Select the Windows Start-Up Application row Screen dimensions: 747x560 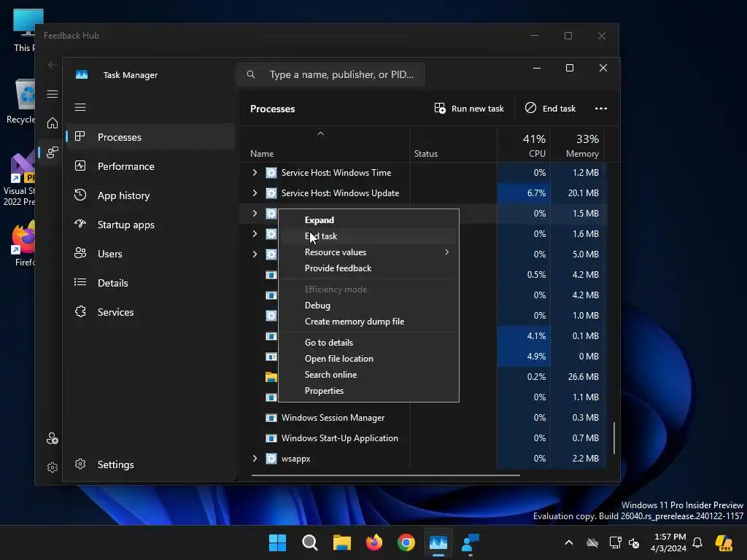(424, 438)
